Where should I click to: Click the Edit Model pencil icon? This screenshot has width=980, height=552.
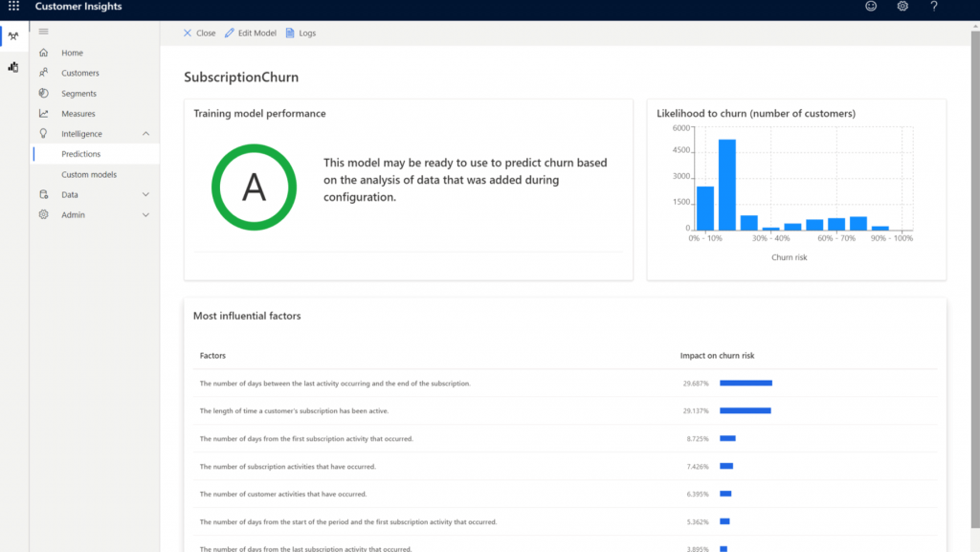[x=230, y=33]
